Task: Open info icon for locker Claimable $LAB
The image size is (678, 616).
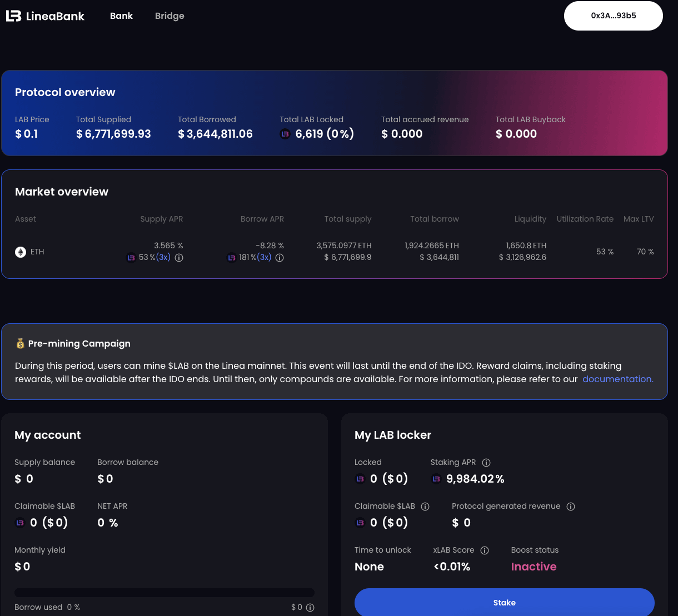Action: click(x=425, y=507)
